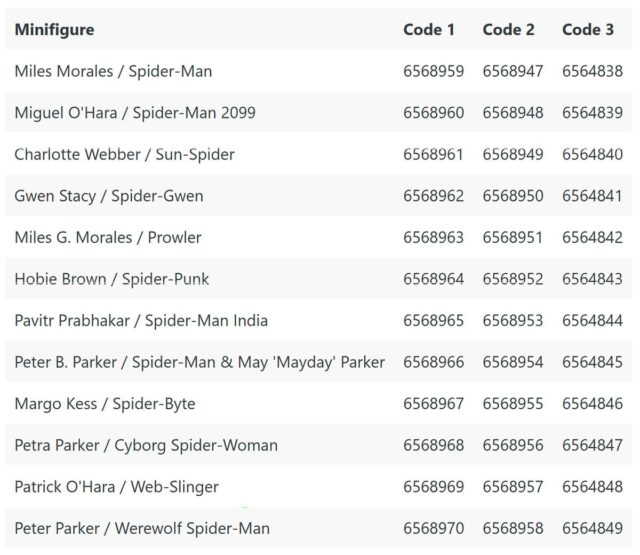Screen dimensions: 640x555
Task: Click code 6568967 for Margo Kess
Action: coord(433,404)
